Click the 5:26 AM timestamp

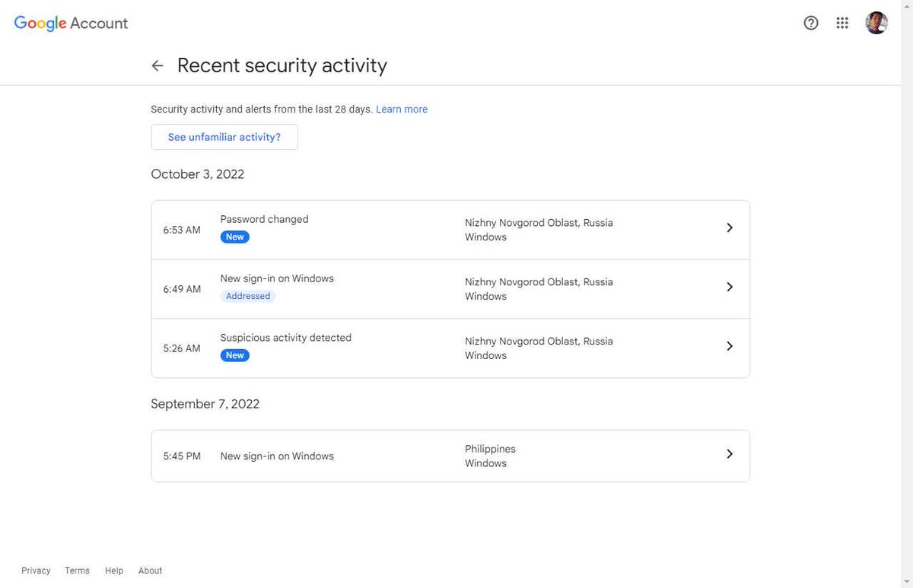coord(182,348)
